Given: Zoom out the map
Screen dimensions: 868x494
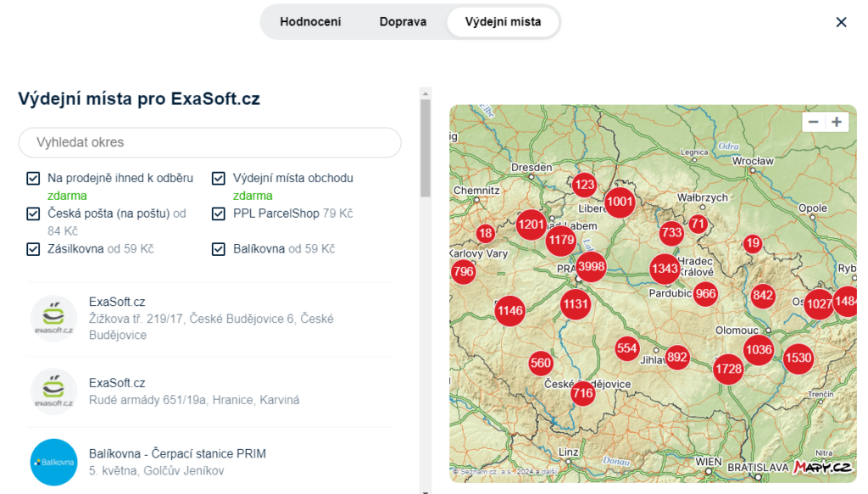Looking at the screenshot, I should 813,122.
